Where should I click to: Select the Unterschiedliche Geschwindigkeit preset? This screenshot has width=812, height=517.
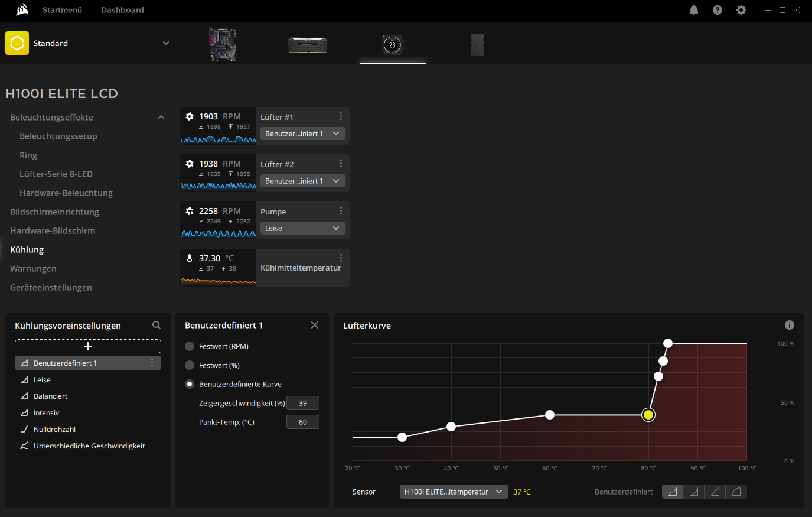point(88,446)
